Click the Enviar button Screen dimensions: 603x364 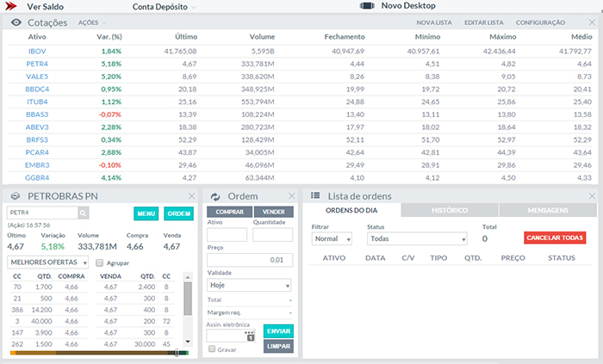277,330
